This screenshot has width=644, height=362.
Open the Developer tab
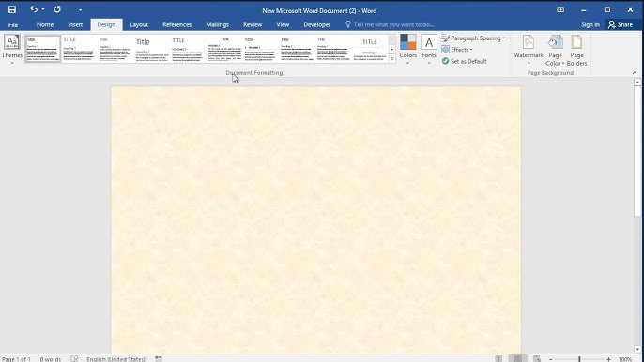(x=317, y=24)
